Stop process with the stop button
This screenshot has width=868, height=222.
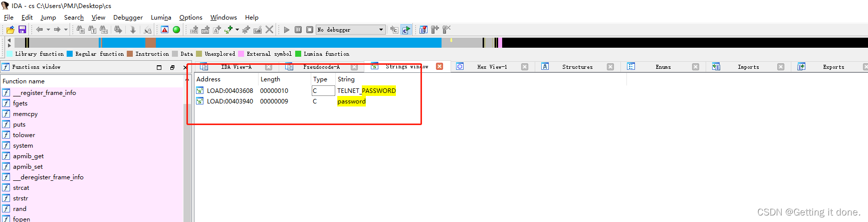310,30
